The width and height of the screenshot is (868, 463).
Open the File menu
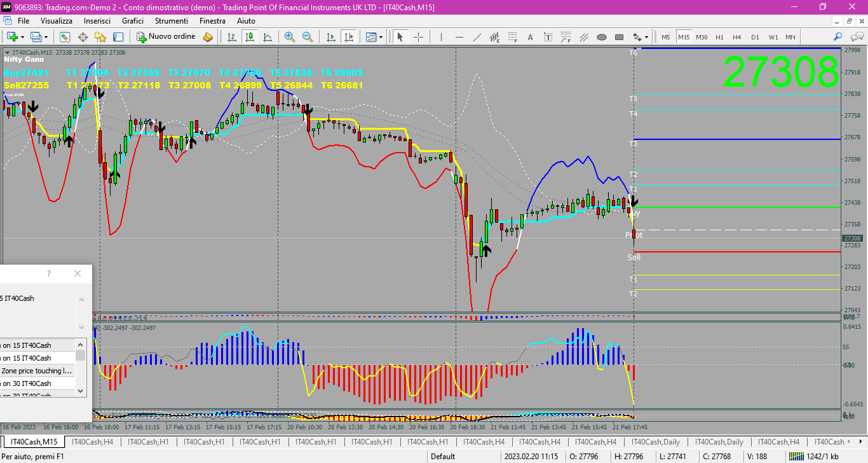click(x=24, y=21)
